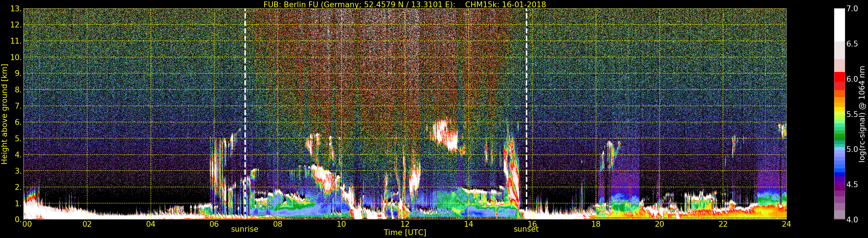Click the yellow segment of the colorbar
The width and height of the screenshot is (868, 238).
(x=839, y=109)
